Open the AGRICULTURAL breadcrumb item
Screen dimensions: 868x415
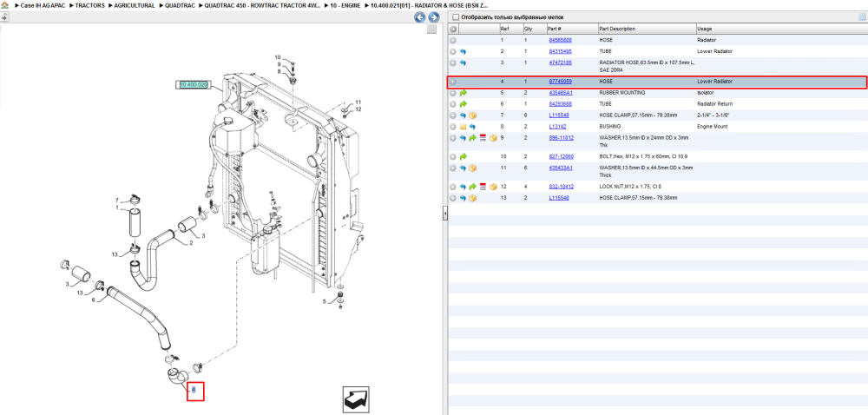point(135,5)
